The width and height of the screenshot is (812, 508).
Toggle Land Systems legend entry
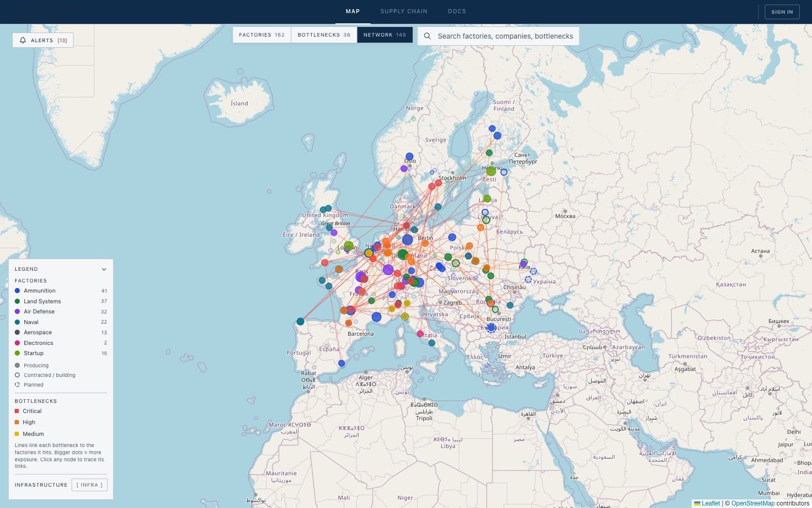pyautogui.click(x=61, y=301)
